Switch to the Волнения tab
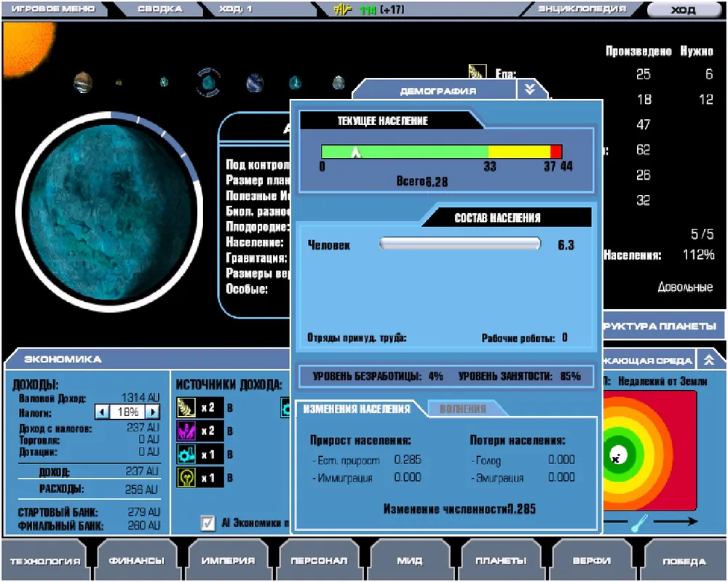 462,409
